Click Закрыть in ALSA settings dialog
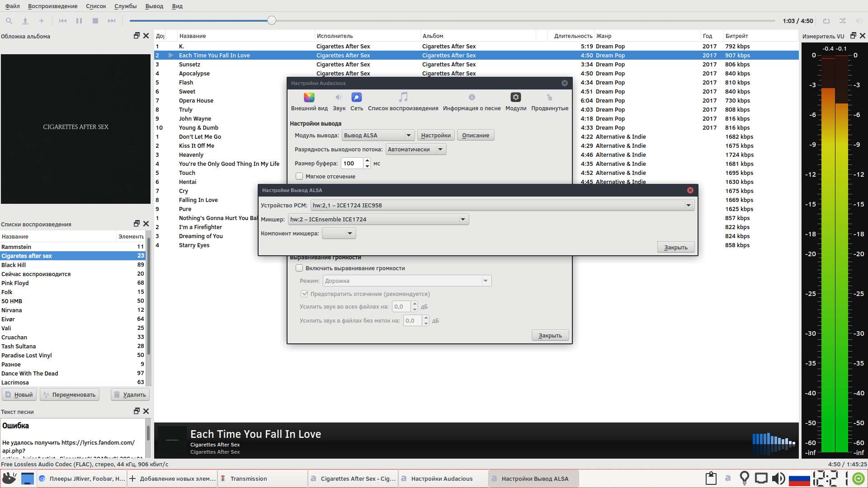This screenshot has height=488, width=868. 676,247
